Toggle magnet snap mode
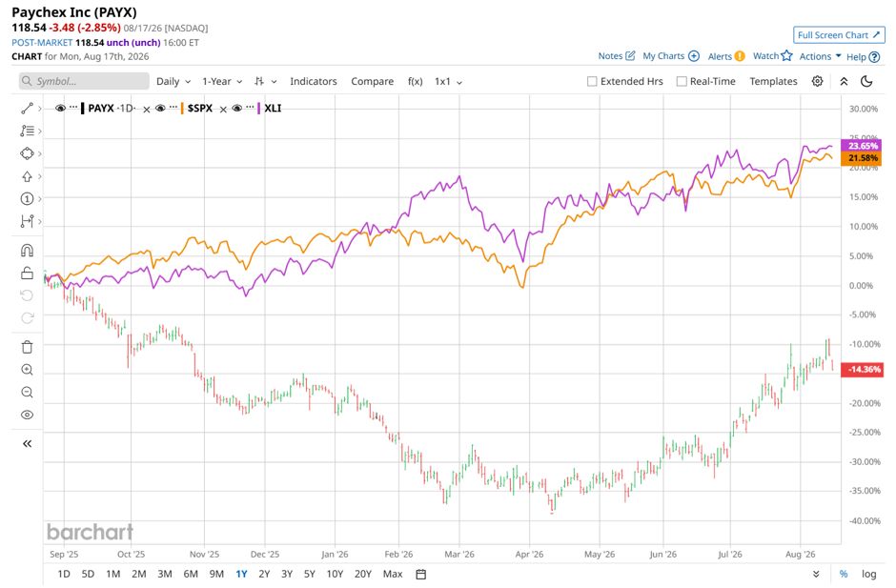Viewport: 896px width, 588px height. 27,251
